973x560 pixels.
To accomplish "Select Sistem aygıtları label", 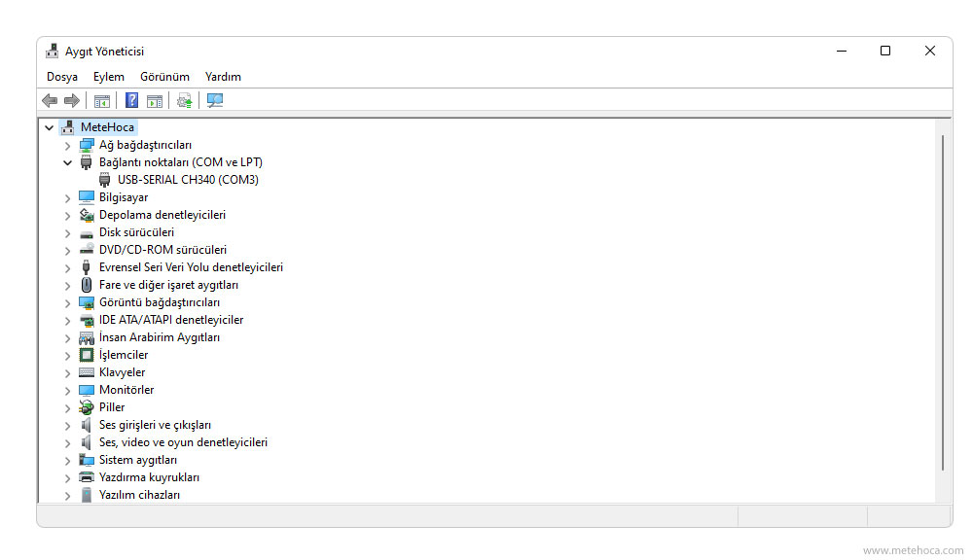I will (138, 460).
